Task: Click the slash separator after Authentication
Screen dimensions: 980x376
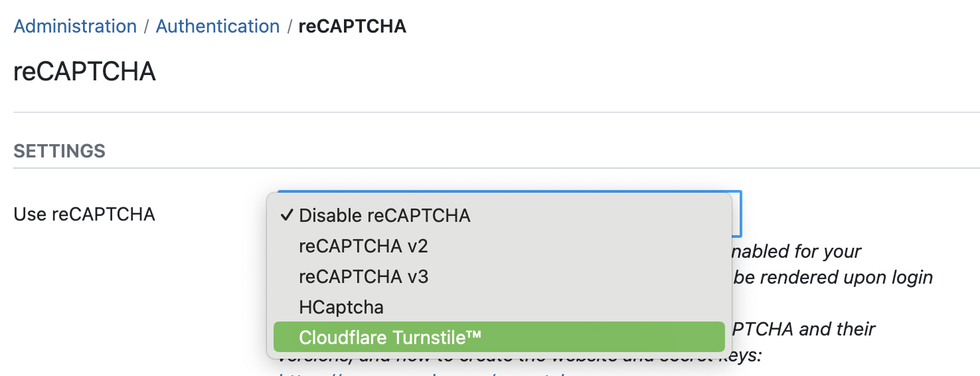Action: pyautogui.click(x=289, y=27)
